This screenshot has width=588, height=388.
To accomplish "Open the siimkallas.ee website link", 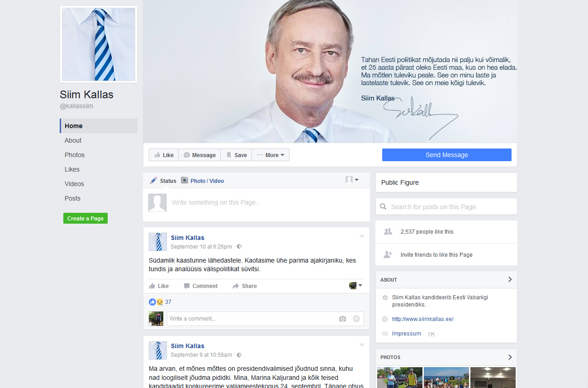I will 422,319.
